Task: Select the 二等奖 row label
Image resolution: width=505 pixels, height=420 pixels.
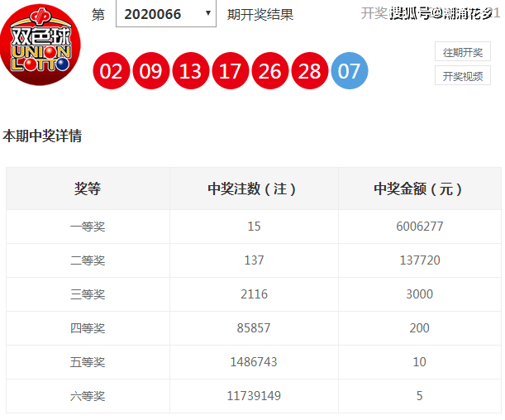Action: pyautogui.click(x=88, y=260)
